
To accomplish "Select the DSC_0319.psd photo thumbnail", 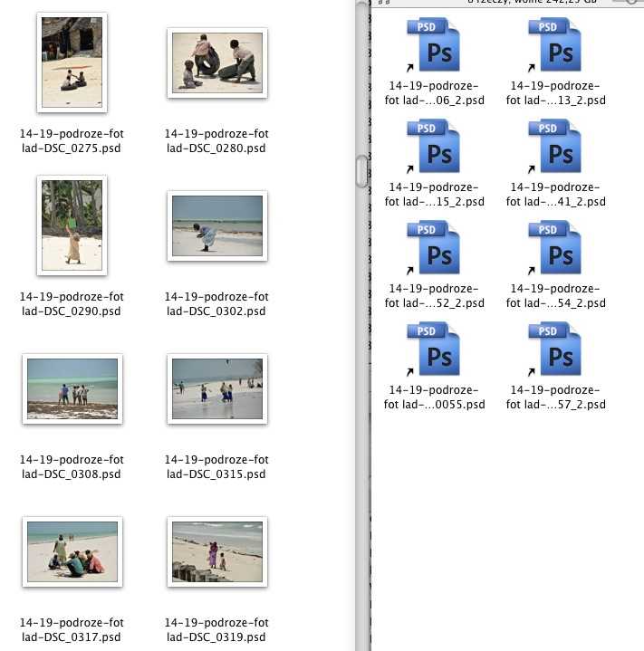I will [217, 551].
